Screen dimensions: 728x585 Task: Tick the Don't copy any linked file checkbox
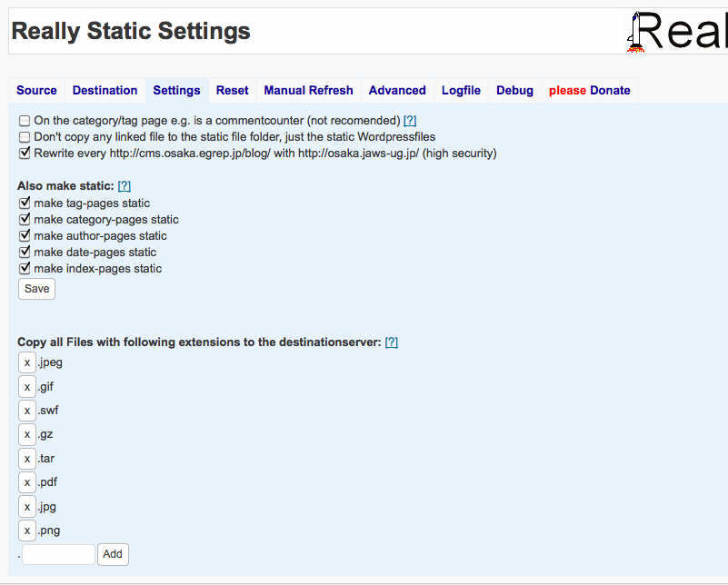(25, 137)
